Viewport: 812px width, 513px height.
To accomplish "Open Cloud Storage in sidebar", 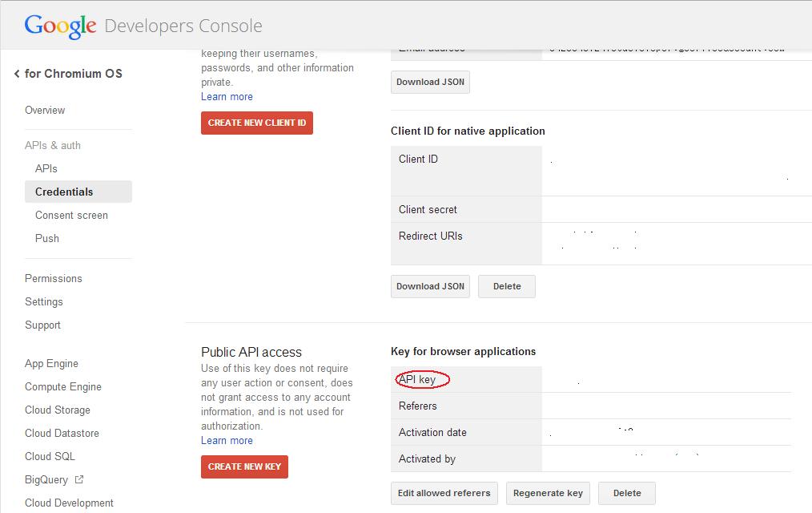I will 58,410.
